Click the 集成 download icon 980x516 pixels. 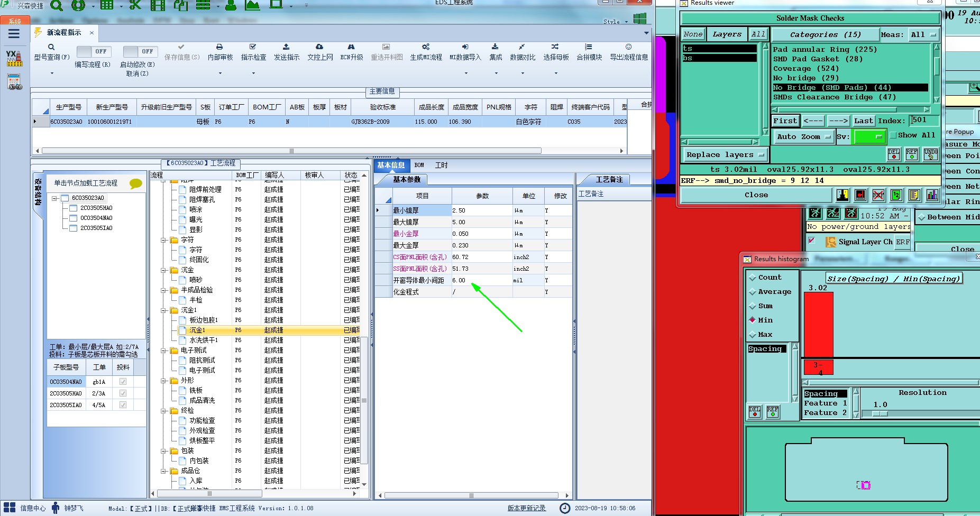[x=495, y=47]
